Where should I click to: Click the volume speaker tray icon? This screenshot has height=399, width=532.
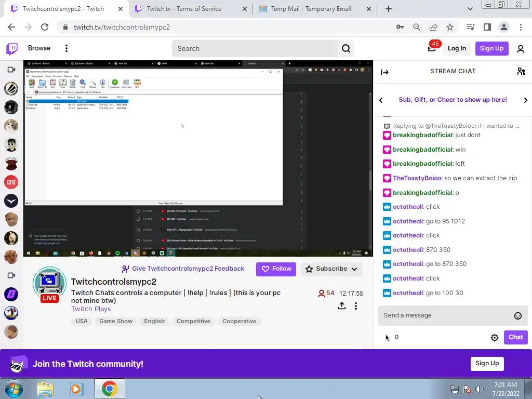coord(479,389)
